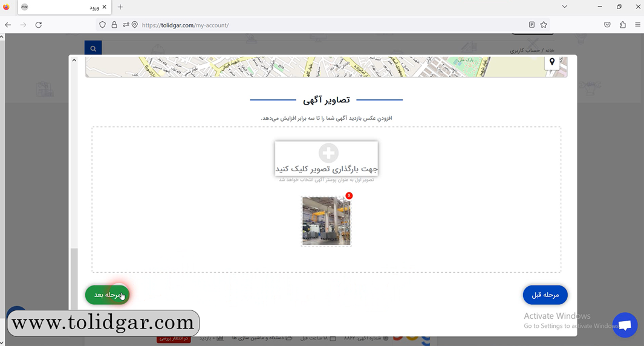
Task: Click the plus upload image box
Action: (x=327, y=158)
